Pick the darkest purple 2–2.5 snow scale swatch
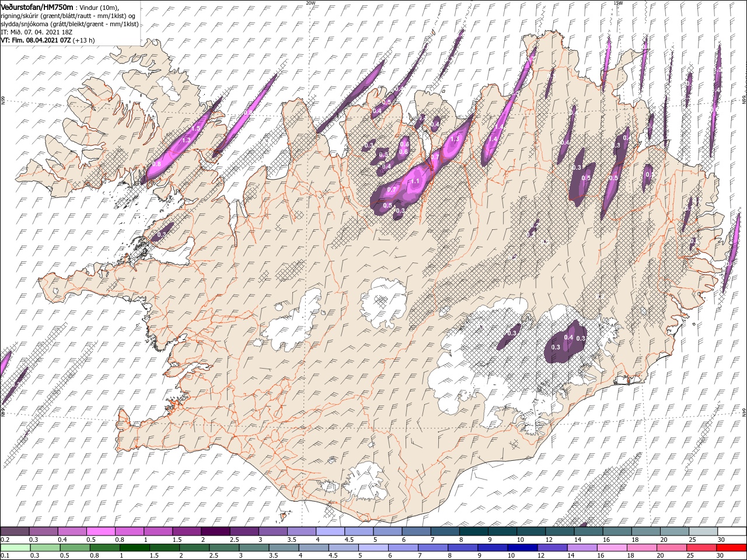This screenshot has width=747, height=560. [215, 531]
